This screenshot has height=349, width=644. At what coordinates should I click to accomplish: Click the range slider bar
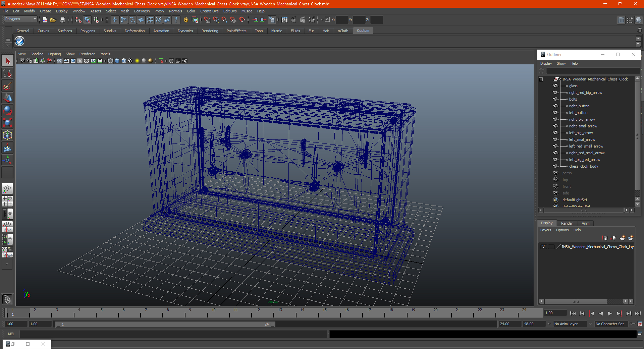(x=165, y=324)
